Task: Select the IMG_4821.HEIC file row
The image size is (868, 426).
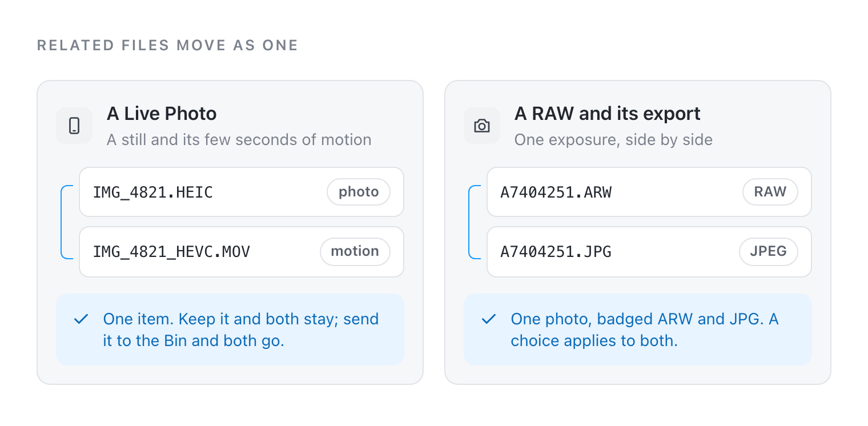Action: click(x=242, y=192)
